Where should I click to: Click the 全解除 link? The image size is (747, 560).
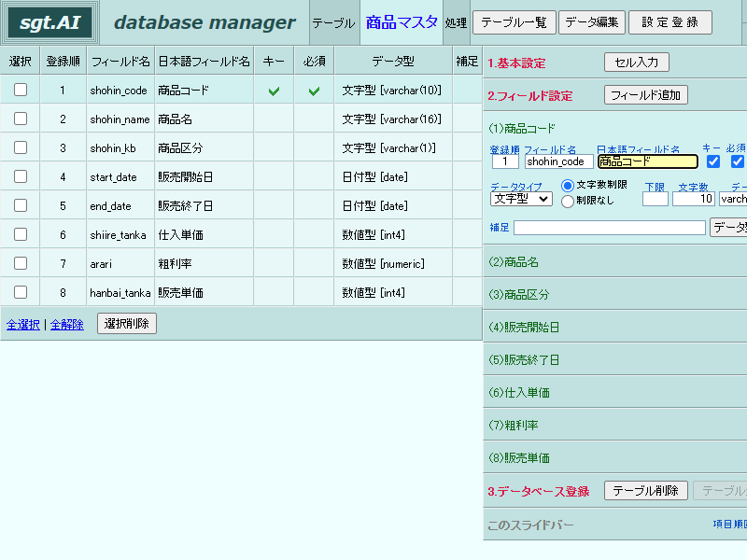point(66,325)
